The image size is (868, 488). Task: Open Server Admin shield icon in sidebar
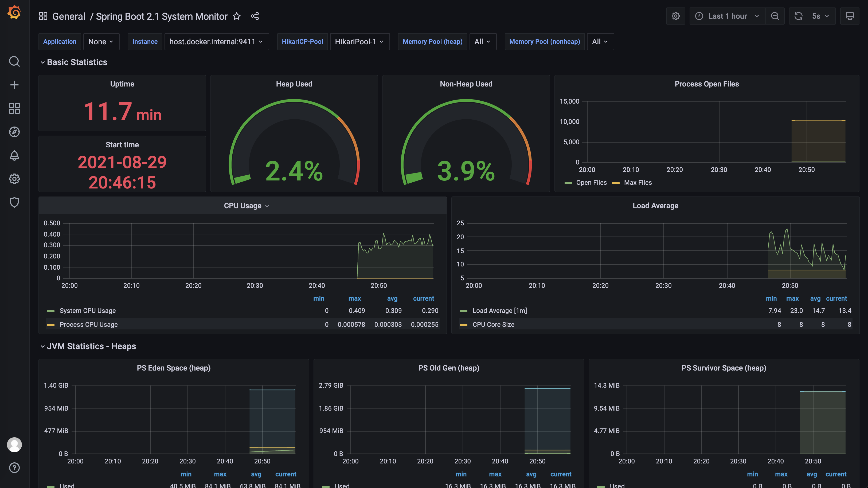point(14,202)
